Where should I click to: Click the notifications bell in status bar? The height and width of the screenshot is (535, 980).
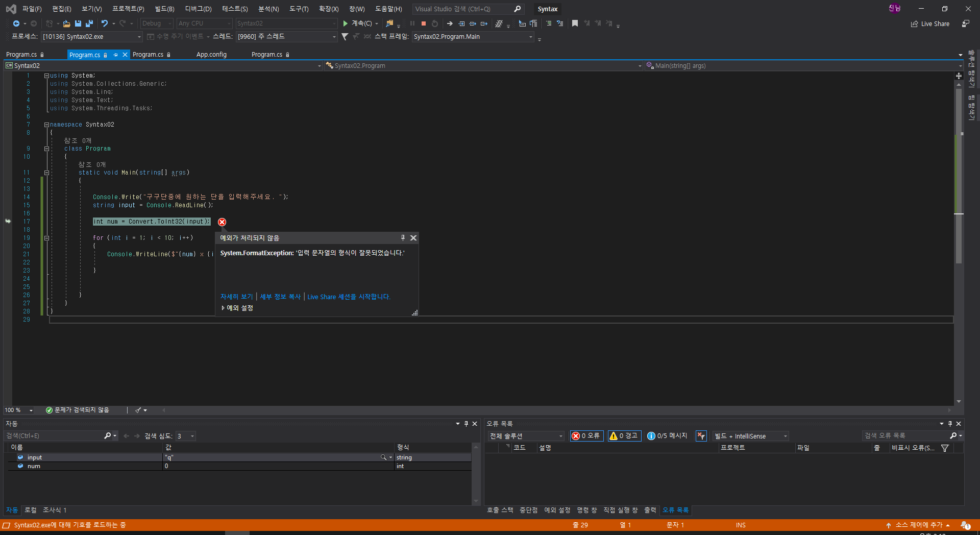[965, 525]
